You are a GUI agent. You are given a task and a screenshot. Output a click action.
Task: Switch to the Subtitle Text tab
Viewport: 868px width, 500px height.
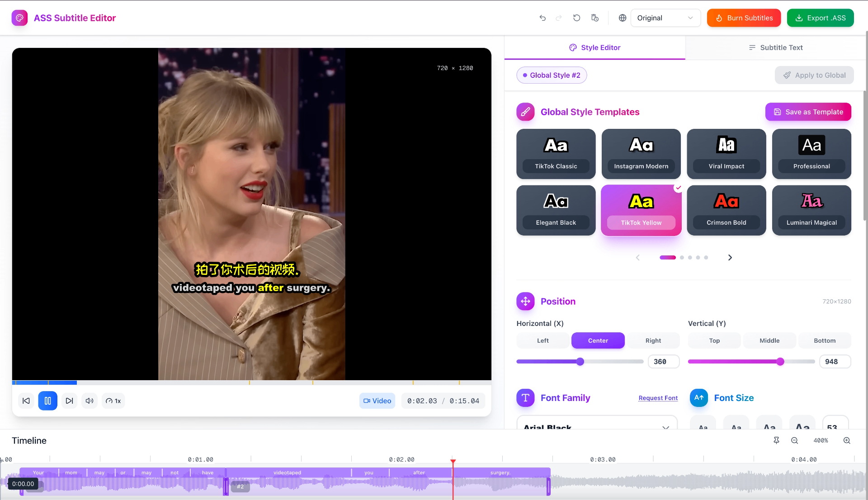(776, 47)
